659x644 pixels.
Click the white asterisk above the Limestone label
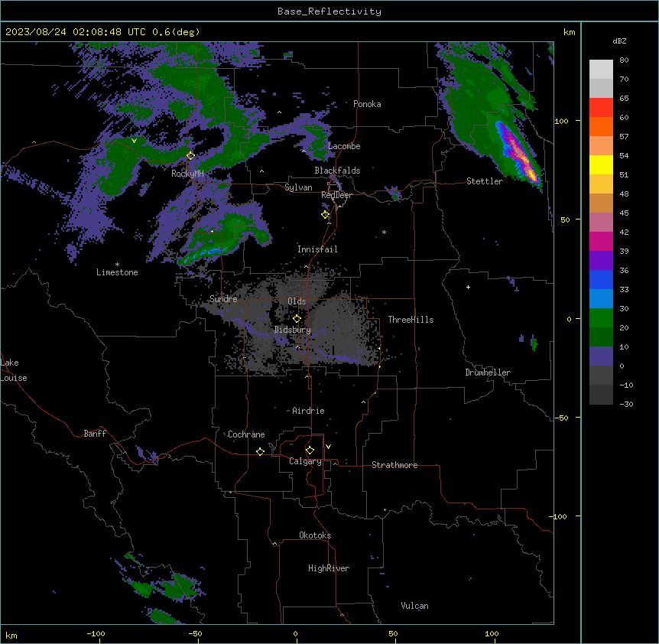pyautogui.click(x=117, y=265)
